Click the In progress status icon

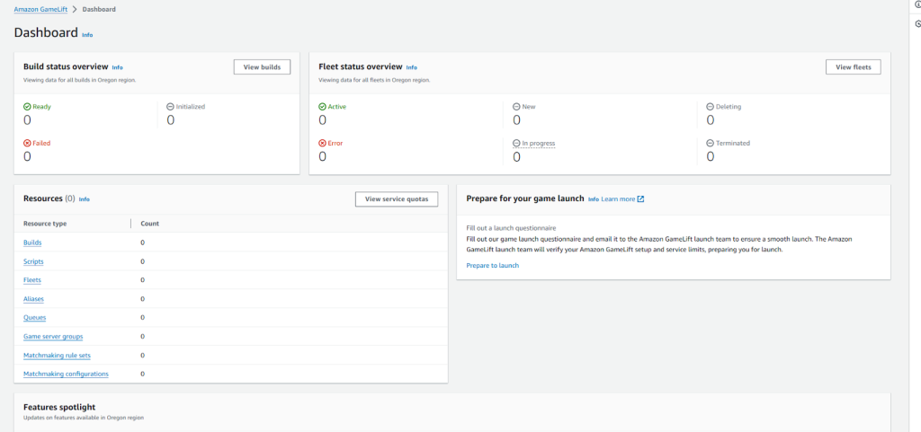pos(516,143)
